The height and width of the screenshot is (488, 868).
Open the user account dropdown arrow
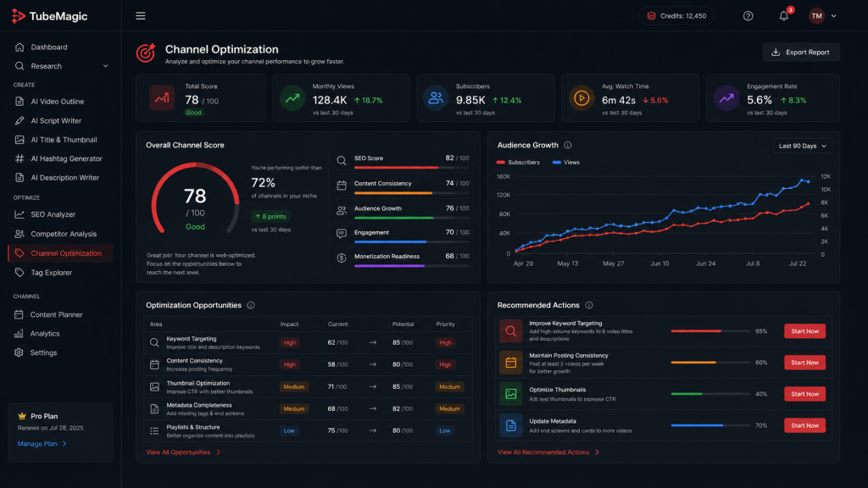tap(834, 16)
